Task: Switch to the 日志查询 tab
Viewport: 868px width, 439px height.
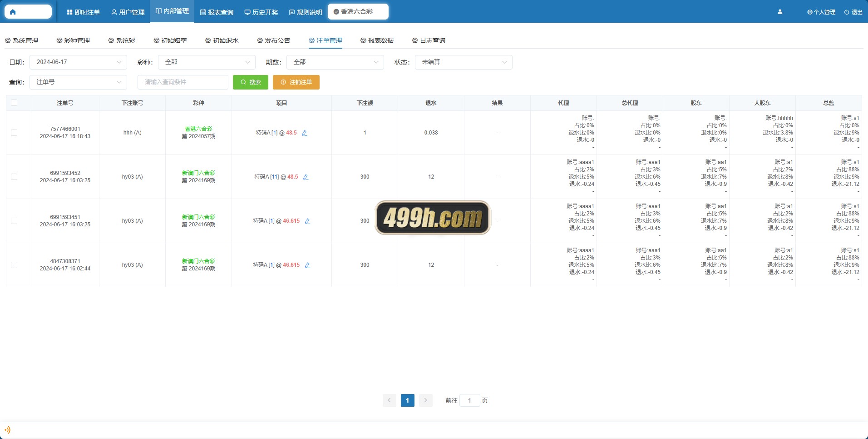Action: [x=429, y=40]
